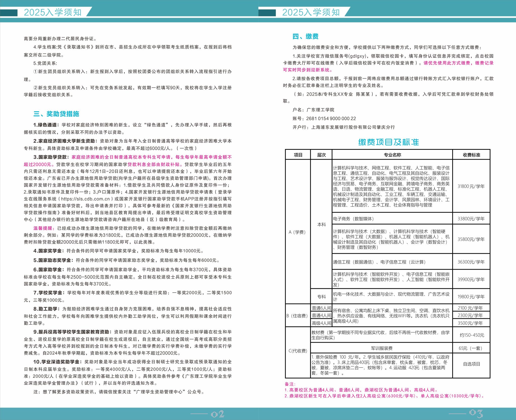This screenshot has height=420, width=516.
Task: Click the 高级4人间 dormitory cell
Action: [321, 323]
